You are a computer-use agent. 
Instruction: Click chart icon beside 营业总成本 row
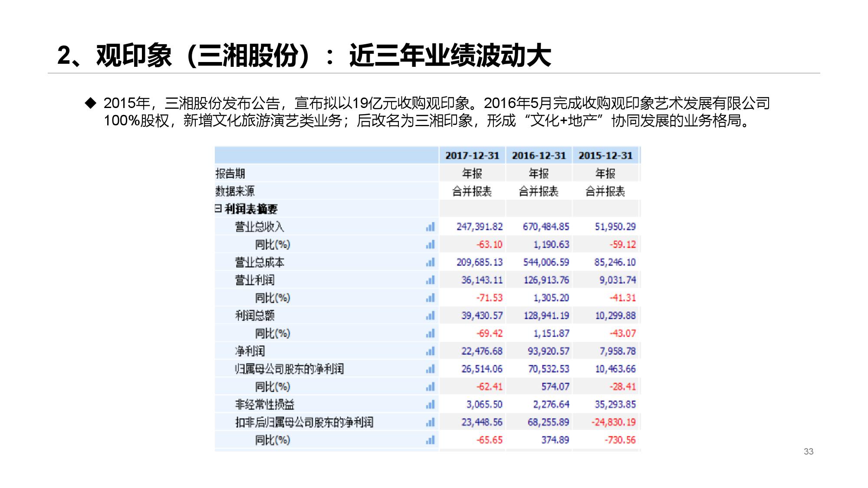click(430, 262)
